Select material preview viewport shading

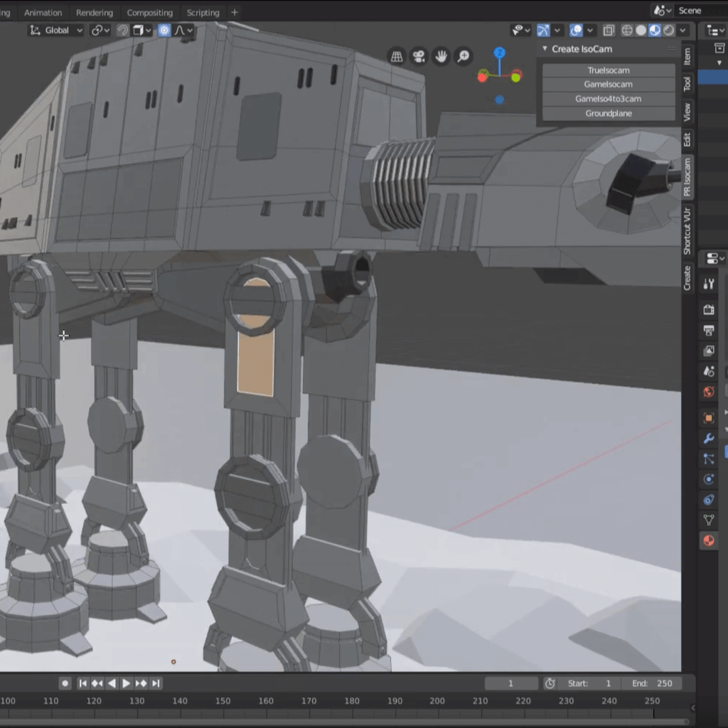pyautogui.click(x=655, y=31)
